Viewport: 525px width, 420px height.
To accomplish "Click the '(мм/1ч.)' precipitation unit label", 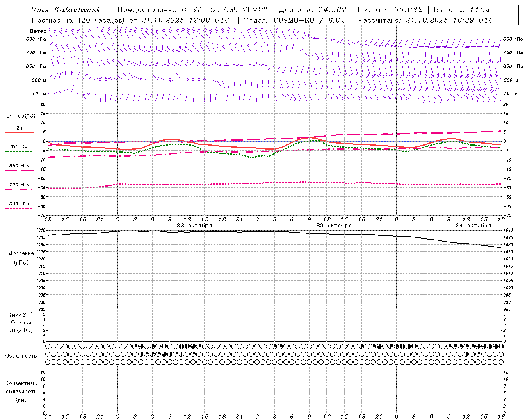I will point(21,330).
